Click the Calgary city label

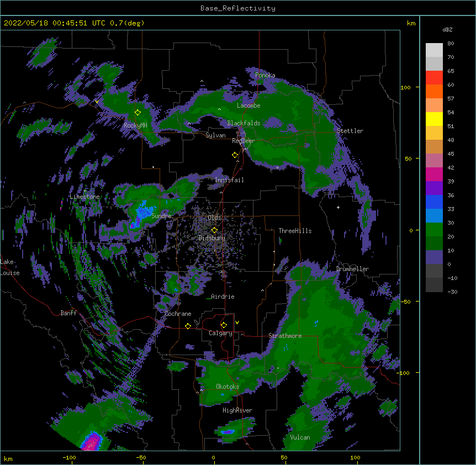220,333
